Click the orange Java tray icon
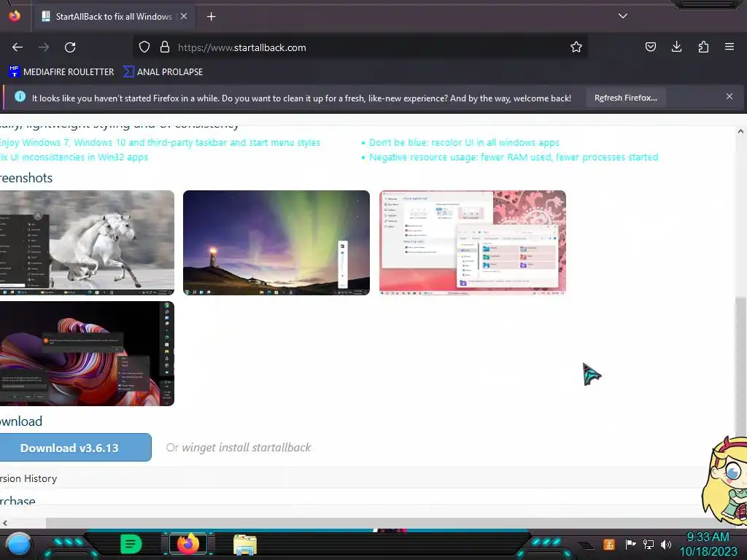The width and height of the screenshot is (747, 560). pyautogui.click(x=609, y=544)
